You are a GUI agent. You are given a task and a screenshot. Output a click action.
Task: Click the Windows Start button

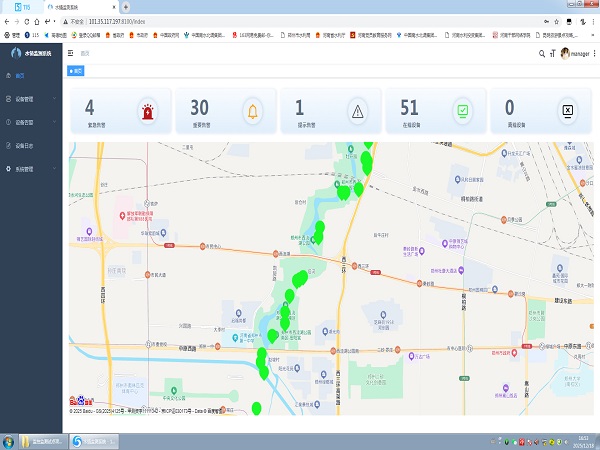pos(10,441)
